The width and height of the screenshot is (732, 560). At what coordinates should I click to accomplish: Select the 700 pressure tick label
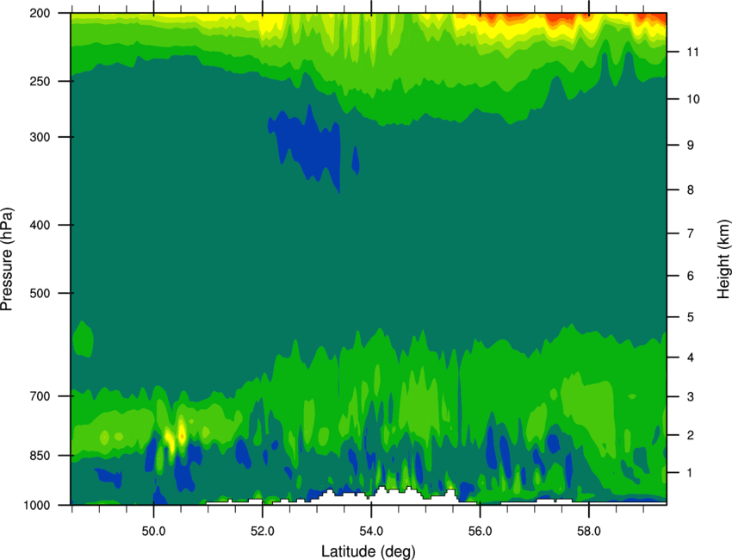tap(40, 396)
